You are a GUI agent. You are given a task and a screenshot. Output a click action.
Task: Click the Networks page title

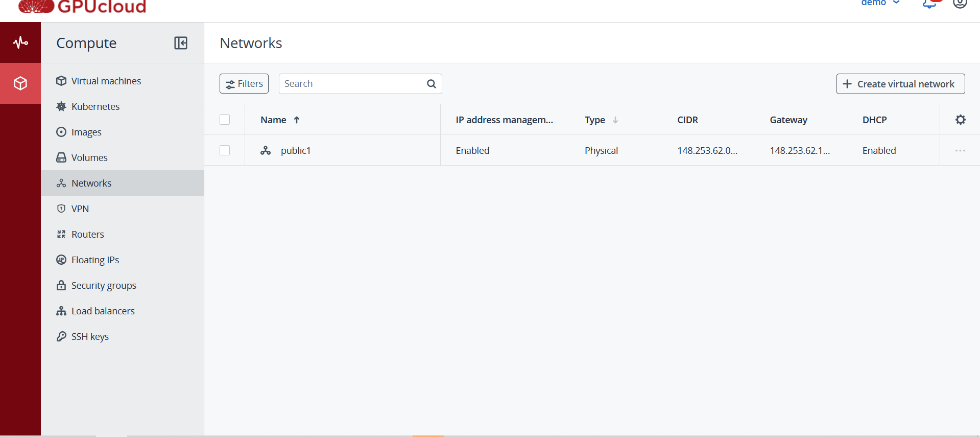(251, 43)
